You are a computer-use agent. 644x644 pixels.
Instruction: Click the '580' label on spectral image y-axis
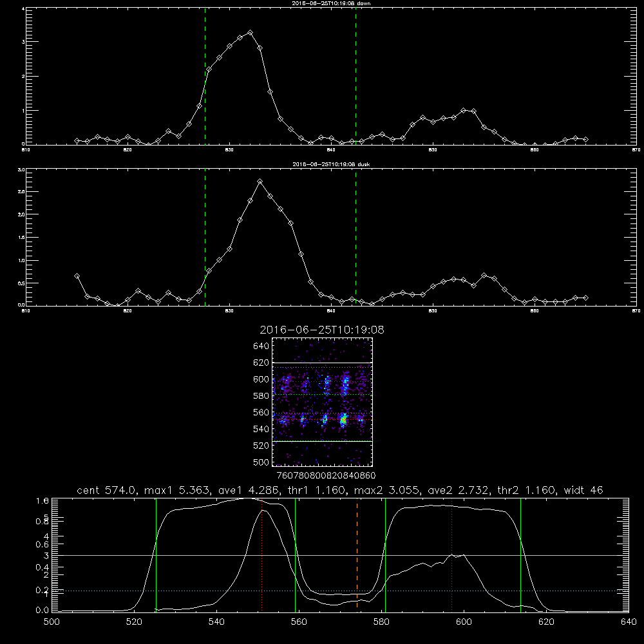261,395
